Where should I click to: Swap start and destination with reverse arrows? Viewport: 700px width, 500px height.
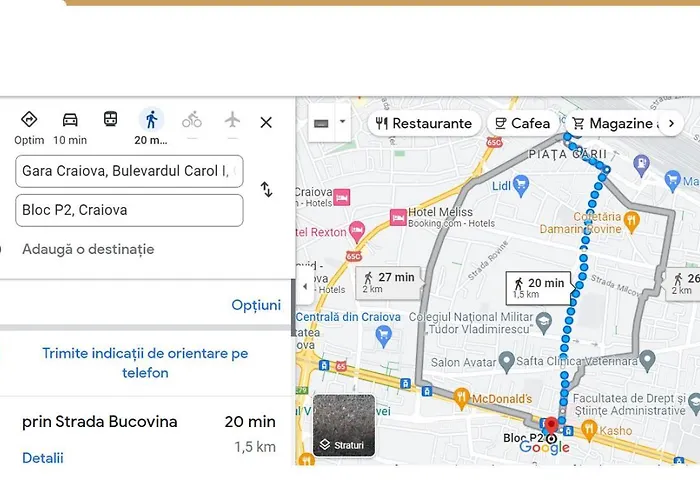pos(266,189)
